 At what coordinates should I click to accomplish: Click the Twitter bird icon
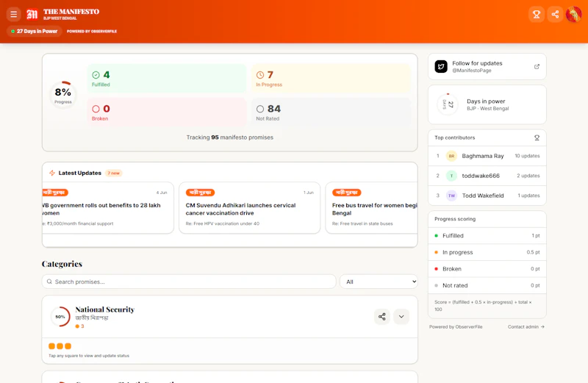[x=441, y=66]
